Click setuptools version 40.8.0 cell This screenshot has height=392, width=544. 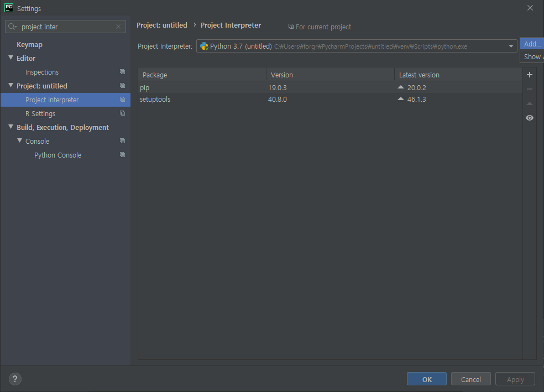tap(278, 99)
